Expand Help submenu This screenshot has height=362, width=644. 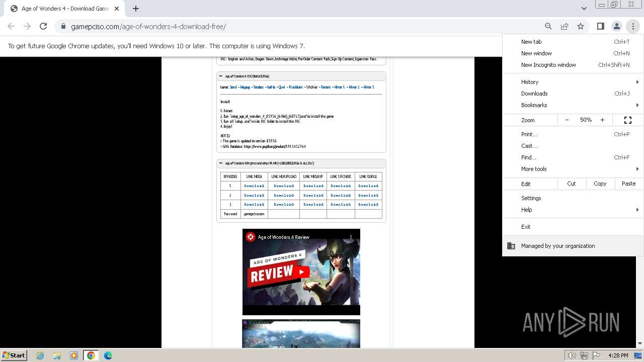(x=573, y=210)
